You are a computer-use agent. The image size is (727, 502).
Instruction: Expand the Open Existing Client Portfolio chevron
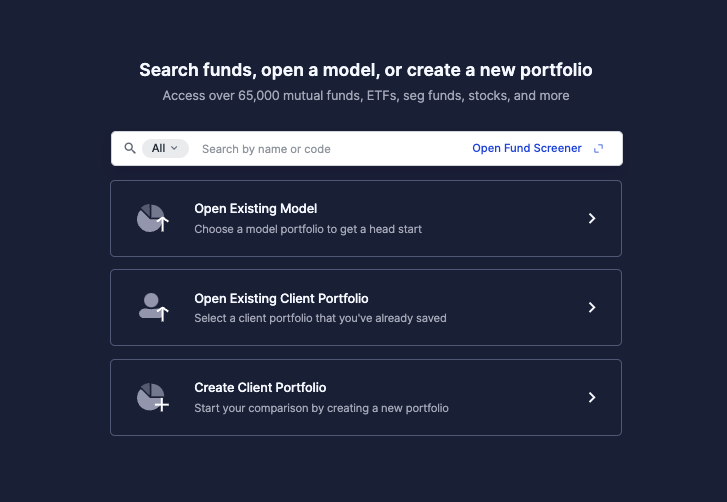pyautogui.click(x=592, y=307)
